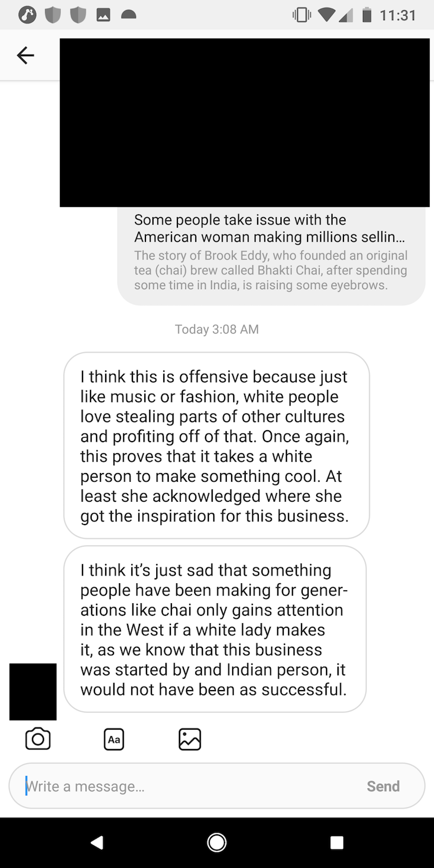Tap Android back navigation triangle

97,842
